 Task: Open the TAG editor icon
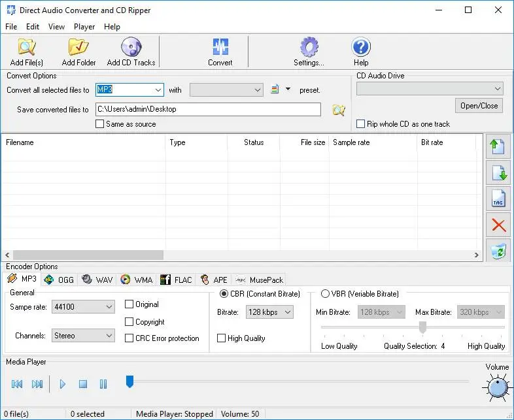pyautogui.click(x=498, y=199)
